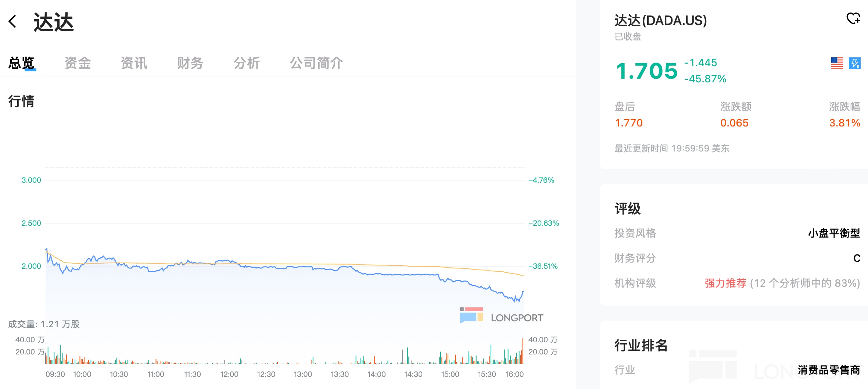This screenshot has height=389, width=868.
Task: Click the US flag market icon
Action: point(837,63)
